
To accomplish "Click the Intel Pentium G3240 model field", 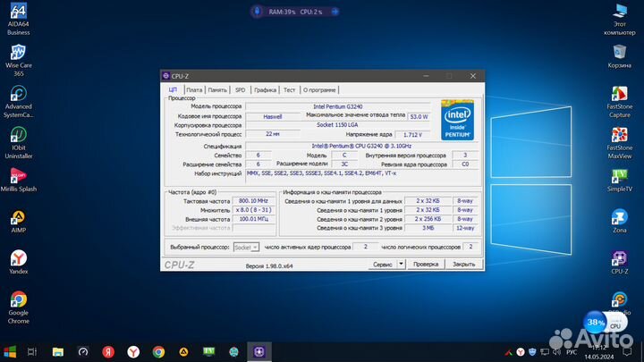I will [337, 106].
